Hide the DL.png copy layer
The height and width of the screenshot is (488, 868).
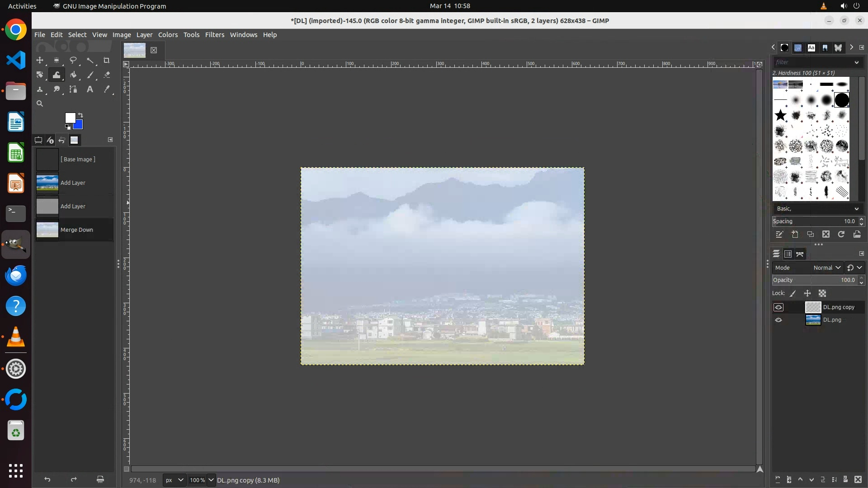(778, 307)
